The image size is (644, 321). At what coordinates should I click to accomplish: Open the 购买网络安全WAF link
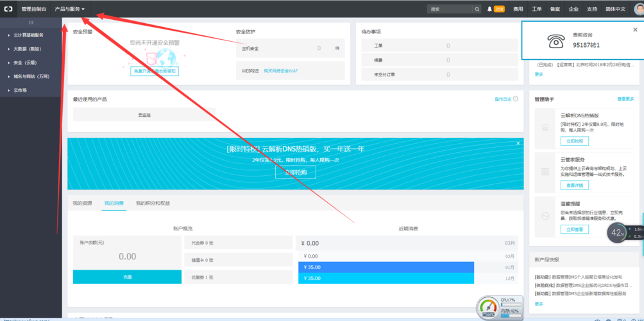[281, 71]
